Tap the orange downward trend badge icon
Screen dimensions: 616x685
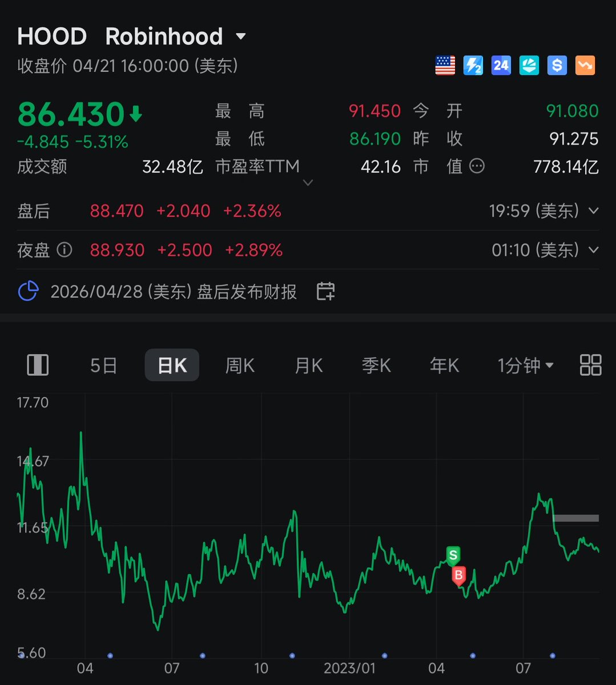pos(585,66)
